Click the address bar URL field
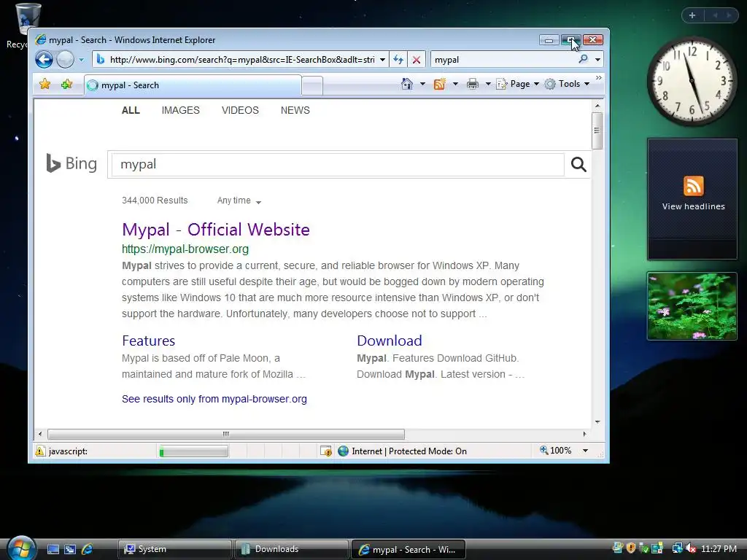The width and height of the screenshot is (747, 560). click(241, 60)
